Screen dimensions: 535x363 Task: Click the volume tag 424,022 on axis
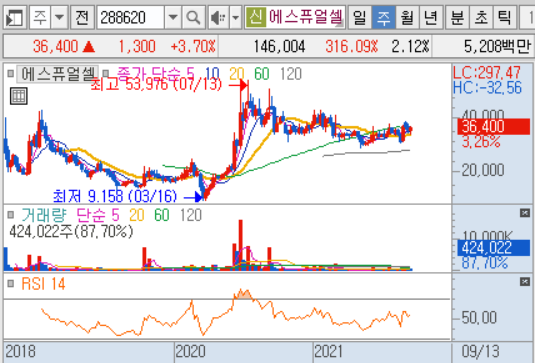[494, 248]
